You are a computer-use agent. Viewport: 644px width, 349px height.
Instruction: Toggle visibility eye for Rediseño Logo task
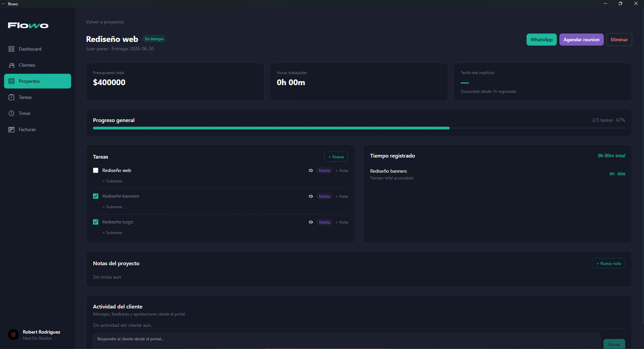click(x=311, y=222)
